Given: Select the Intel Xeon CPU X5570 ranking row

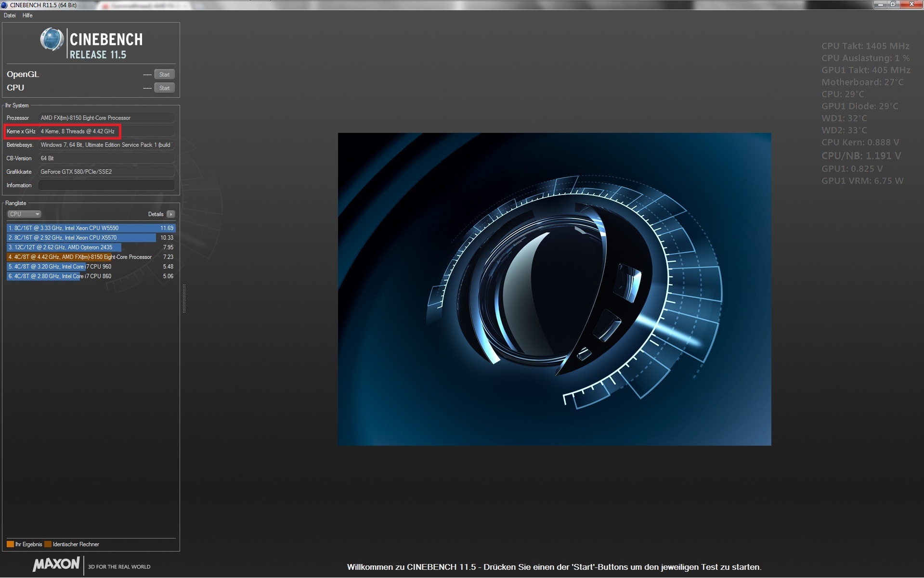Looking at the screenshot, I should coord(91,238).
